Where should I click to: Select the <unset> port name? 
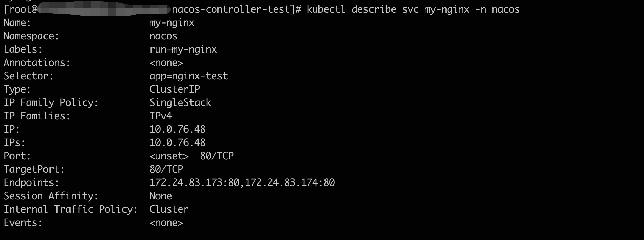click(x=169, y=156)
